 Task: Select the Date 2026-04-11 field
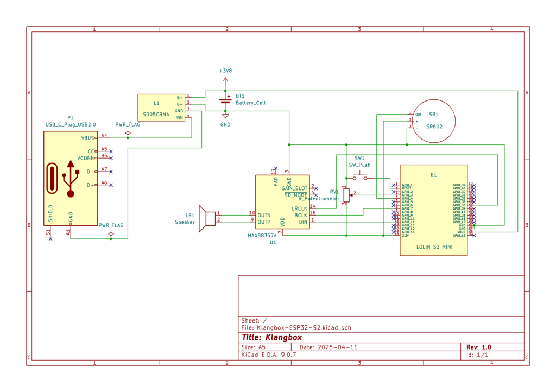[328, 347]
